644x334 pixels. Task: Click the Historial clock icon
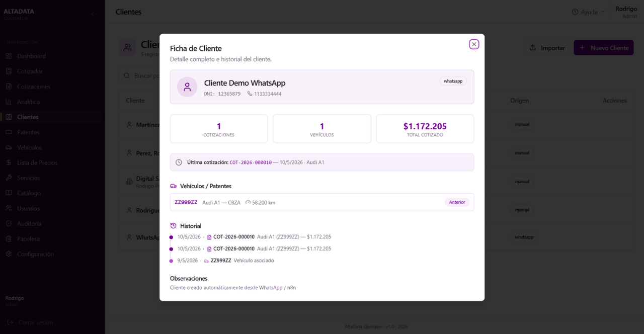[174, 226]
